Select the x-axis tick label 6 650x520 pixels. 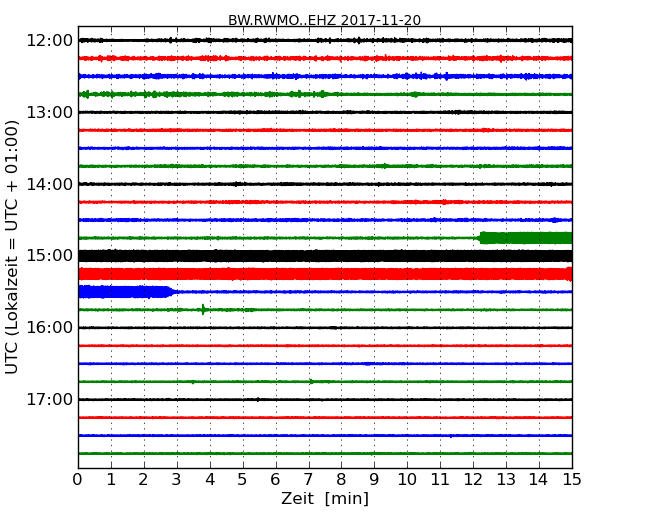tap(275, 479)
